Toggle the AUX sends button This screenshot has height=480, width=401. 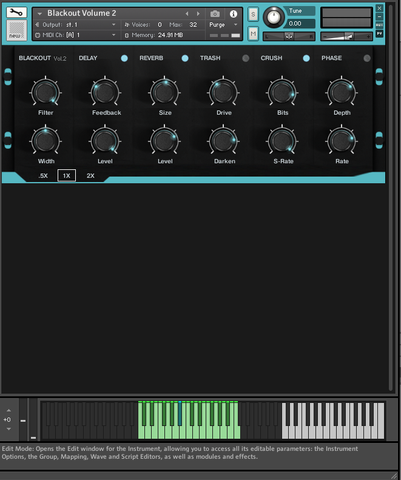[x=379, y=25]
